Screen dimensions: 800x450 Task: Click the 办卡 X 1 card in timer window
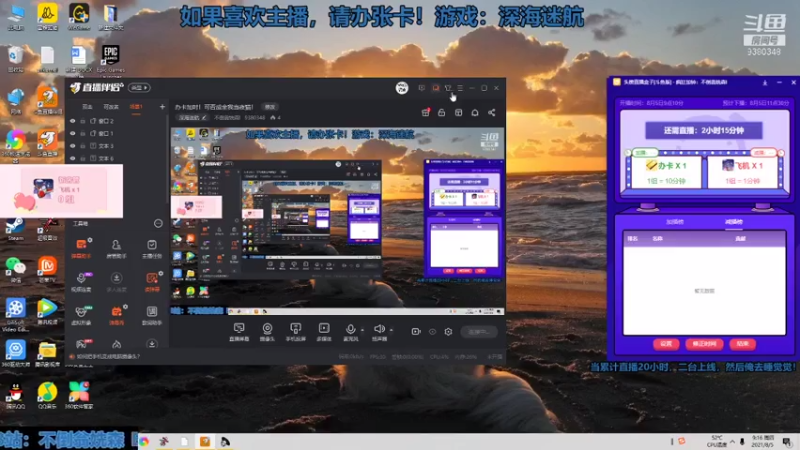tap(666, 172)
